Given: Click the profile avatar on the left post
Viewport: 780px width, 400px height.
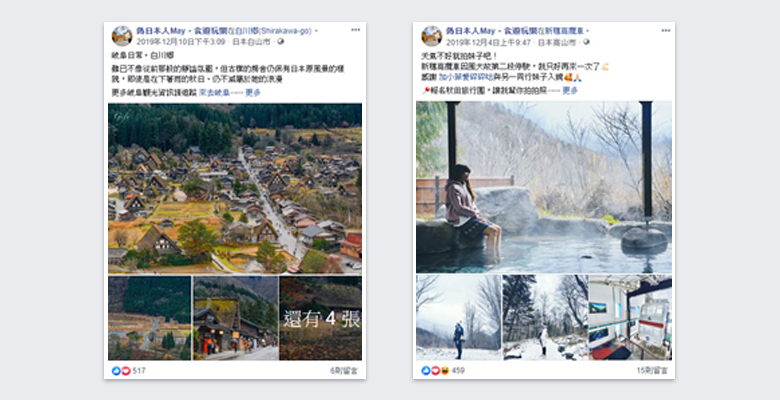Looking at the screenshot, I should (122, 36).
